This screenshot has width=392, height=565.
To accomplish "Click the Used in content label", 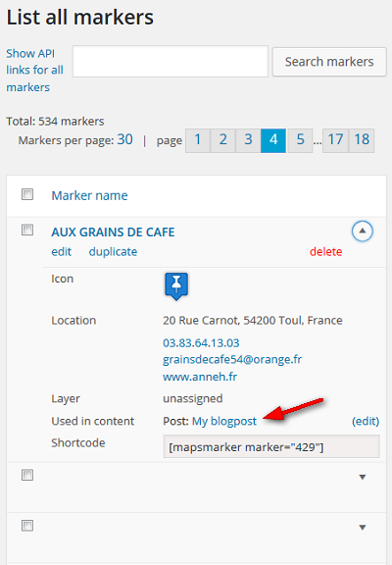I will pyautogui.click(x=93, y=421).
